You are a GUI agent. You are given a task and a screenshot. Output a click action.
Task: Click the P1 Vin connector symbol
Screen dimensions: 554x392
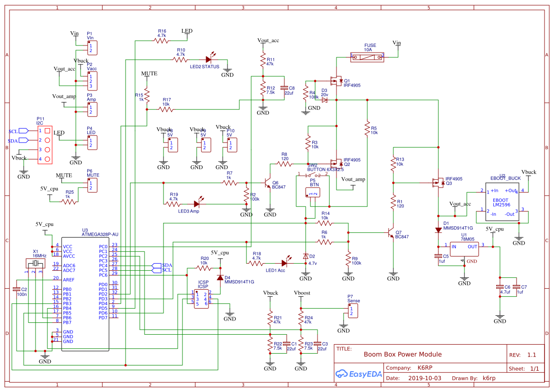(x=92, y=48)
